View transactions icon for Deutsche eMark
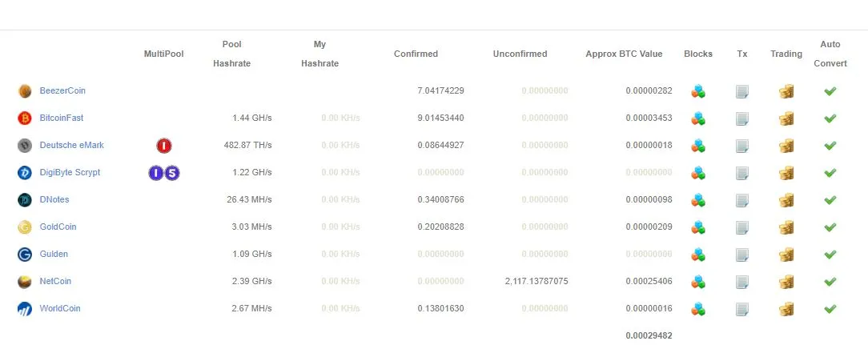 click(x=742, y=146)
